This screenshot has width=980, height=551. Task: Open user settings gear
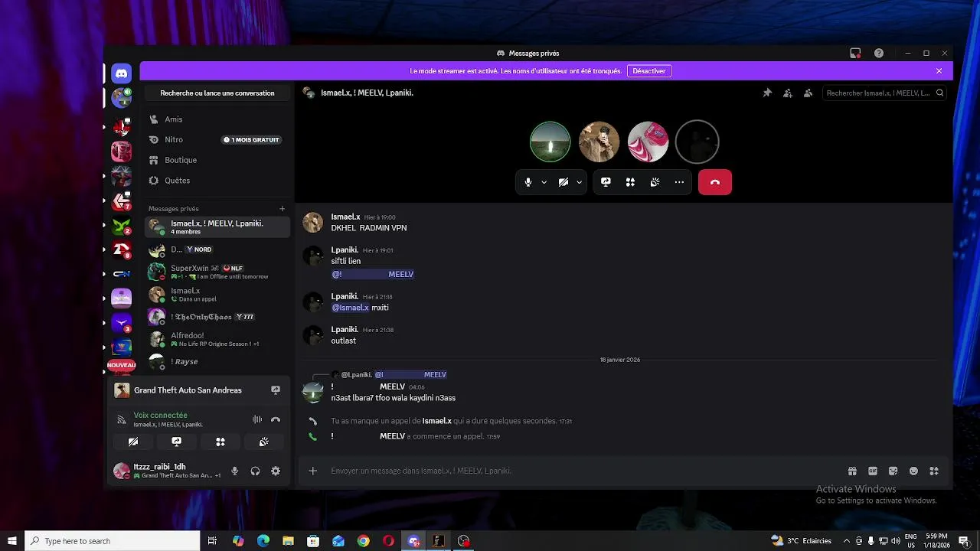click(x=276, y=471)
